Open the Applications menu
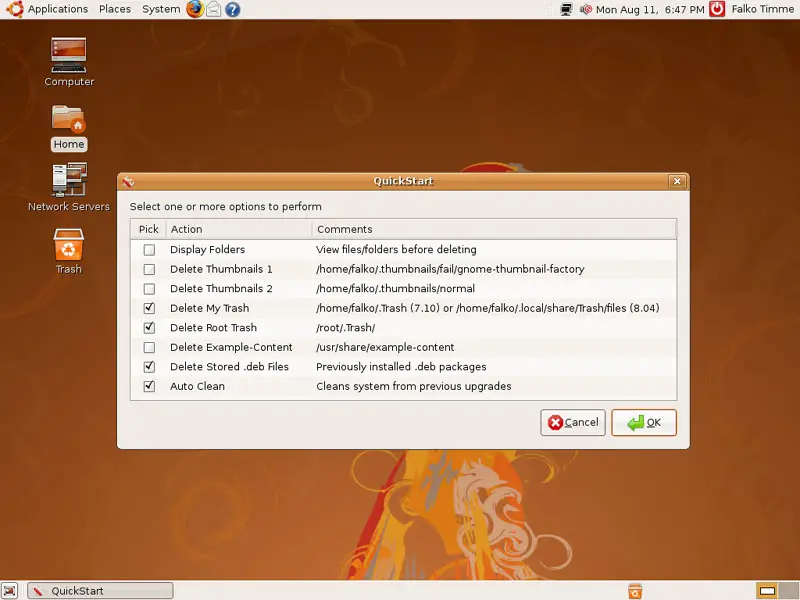800x600 pixels. pos(58,9)
